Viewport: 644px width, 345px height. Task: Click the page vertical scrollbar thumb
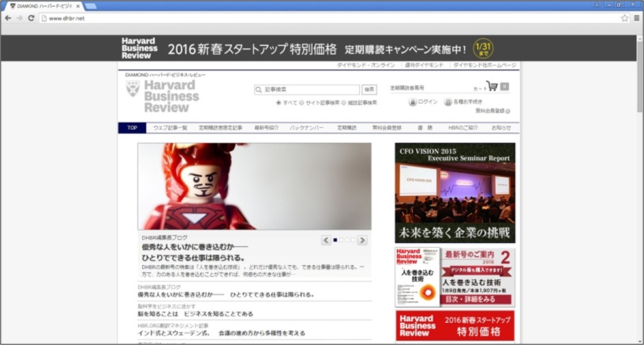pos(640,76)
